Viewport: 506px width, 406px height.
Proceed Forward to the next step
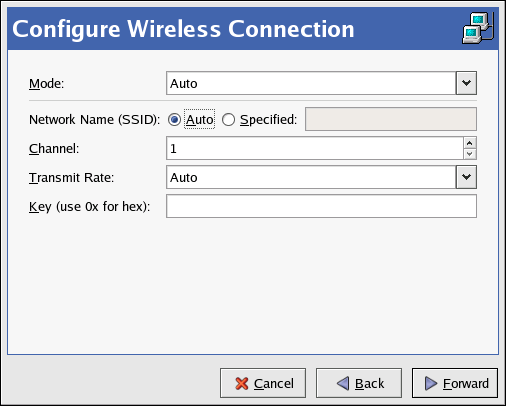tap(455, 383)
